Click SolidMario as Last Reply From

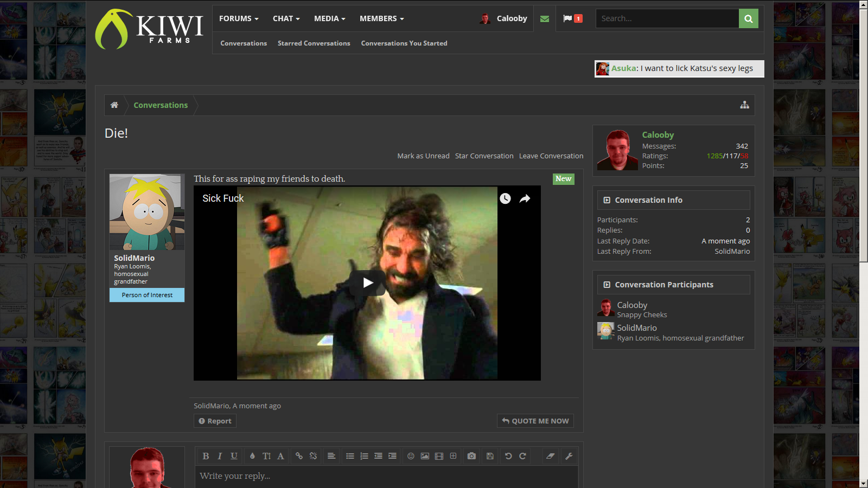click(732, 252)
